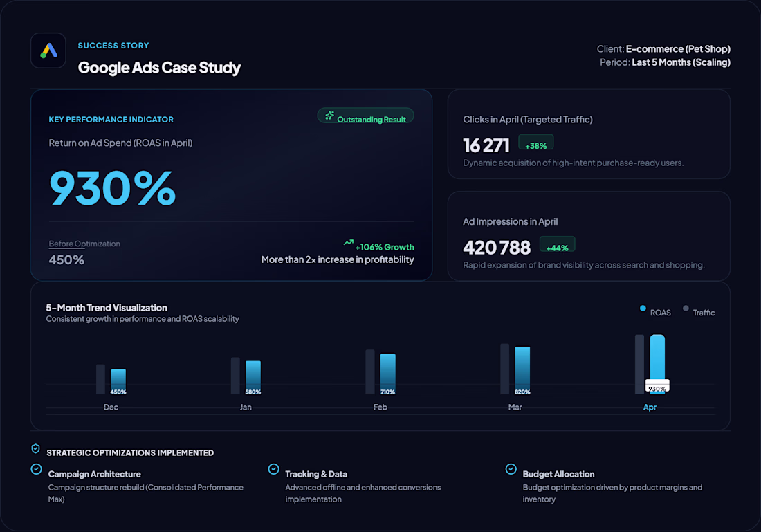
Task: Click the Period: Last 5 Months (Scaling) text
Action: 665,62
